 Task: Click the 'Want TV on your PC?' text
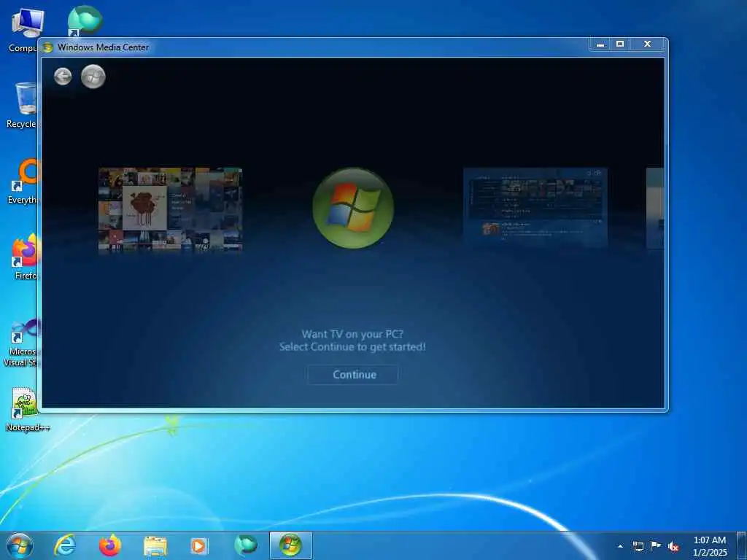point(352,334)
